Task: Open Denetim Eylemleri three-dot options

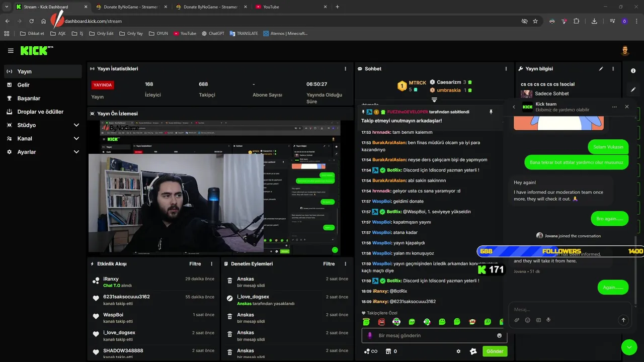Action: click(345, 264)
